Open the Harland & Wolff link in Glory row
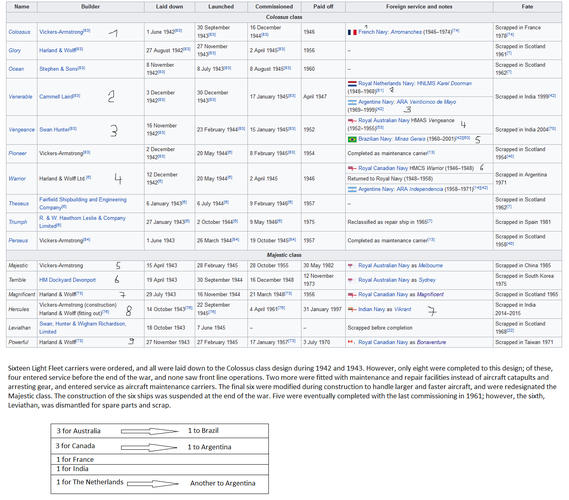The height and width of the screenshot is (500, 569). click(x=57, y=50)
